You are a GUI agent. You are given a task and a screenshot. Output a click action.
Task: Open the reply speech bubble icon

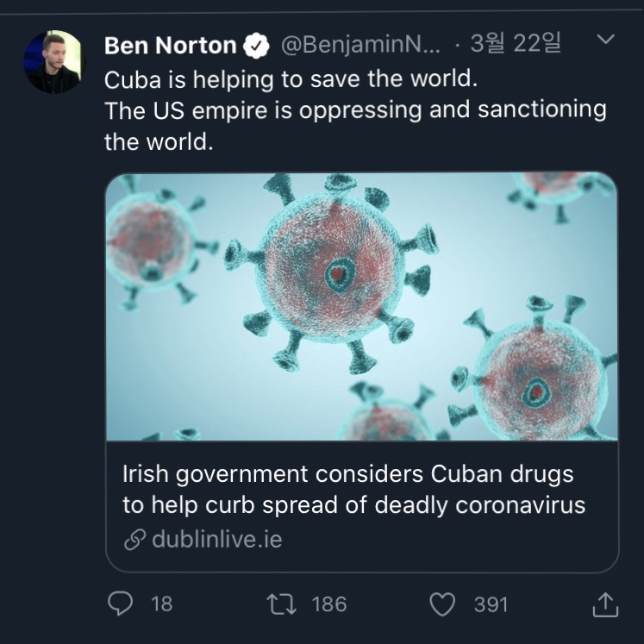[x=120, y=603]
